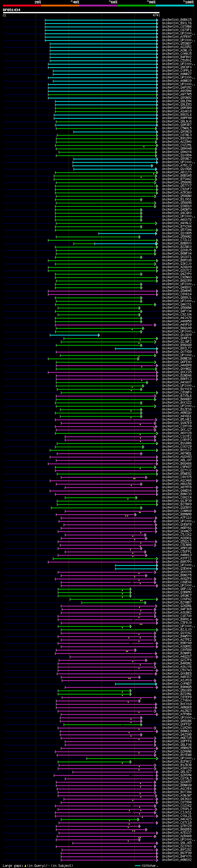Open hit UniRef100_B1J9S1
Viewport: 197px width, 868px height.
tap(177, 200)
